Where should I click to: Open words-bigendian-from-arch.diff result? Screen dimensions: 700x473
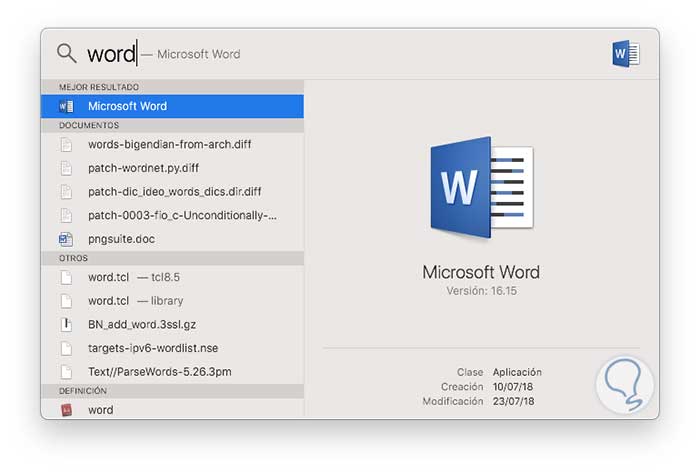(x=172, y=145)
